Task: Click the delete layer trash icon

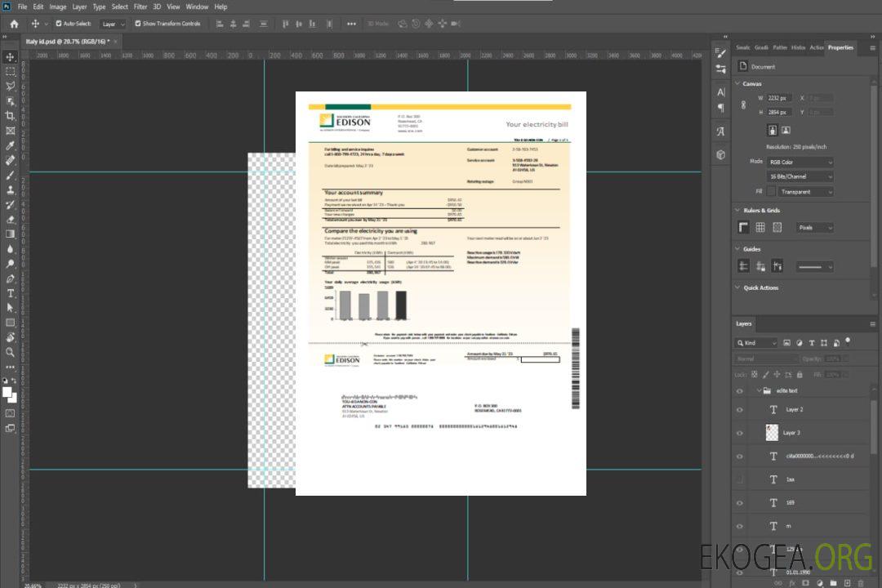Action: click(x=861, y=583)
